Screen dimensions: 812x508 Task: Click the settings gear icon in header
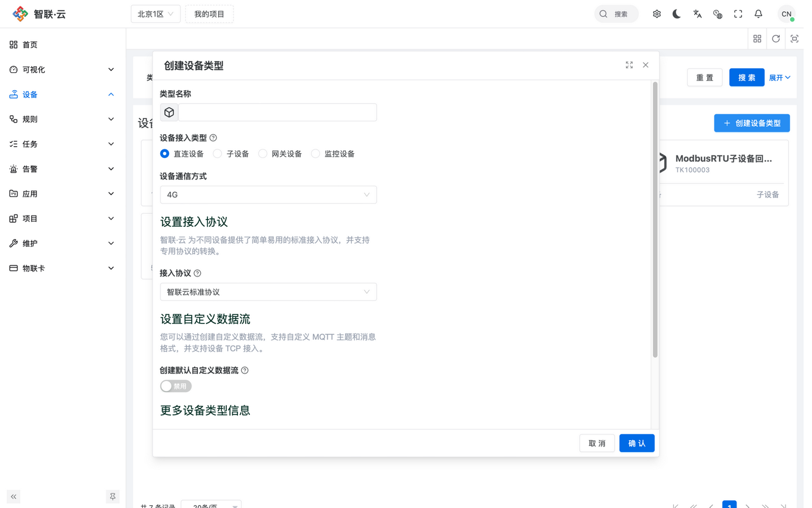657,14
